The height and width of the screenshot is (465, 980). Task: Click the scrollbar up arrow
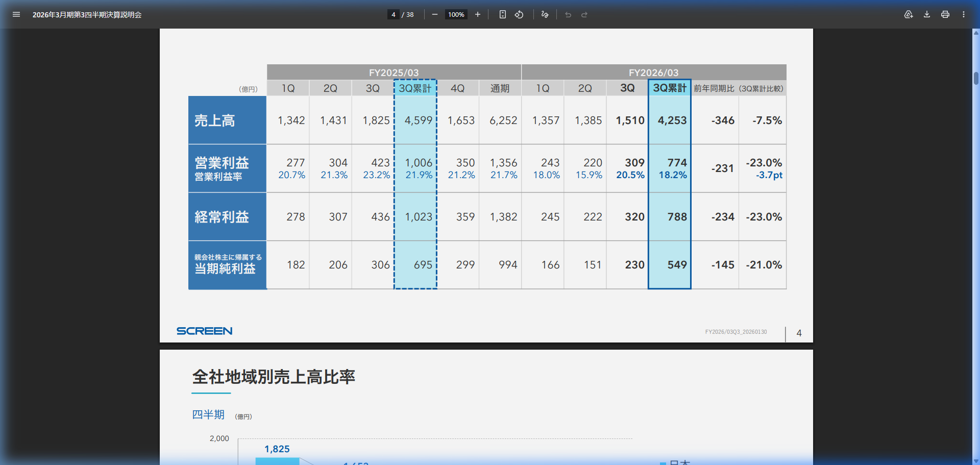[x=976, y=33]
